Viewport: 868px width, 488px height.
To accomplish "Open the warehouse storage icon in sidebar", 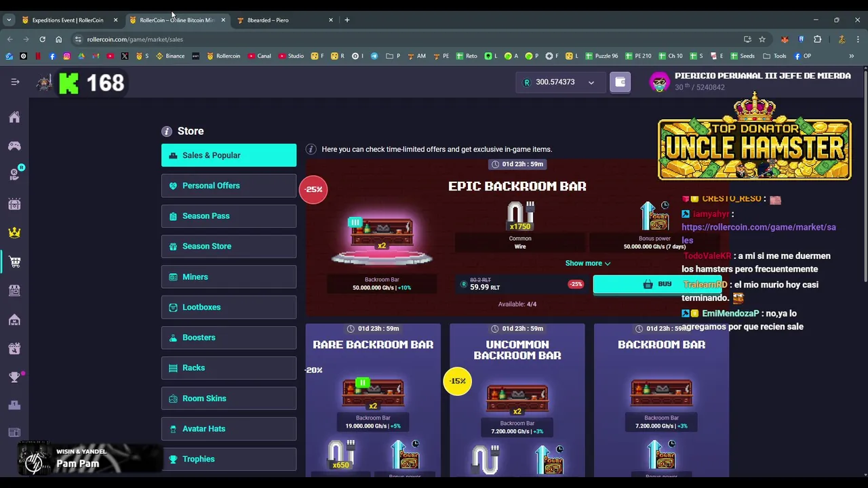I will [x=14, y=319].
